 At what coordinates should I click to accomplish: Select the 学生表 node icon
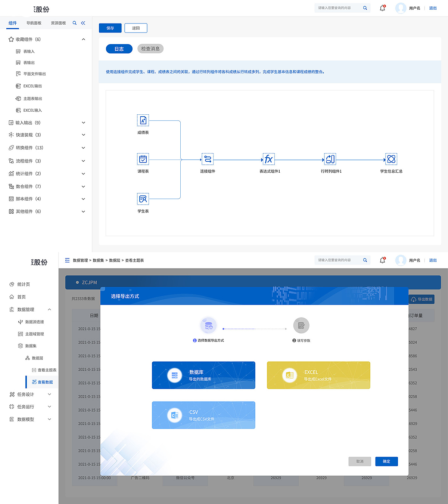coord(143,199)
